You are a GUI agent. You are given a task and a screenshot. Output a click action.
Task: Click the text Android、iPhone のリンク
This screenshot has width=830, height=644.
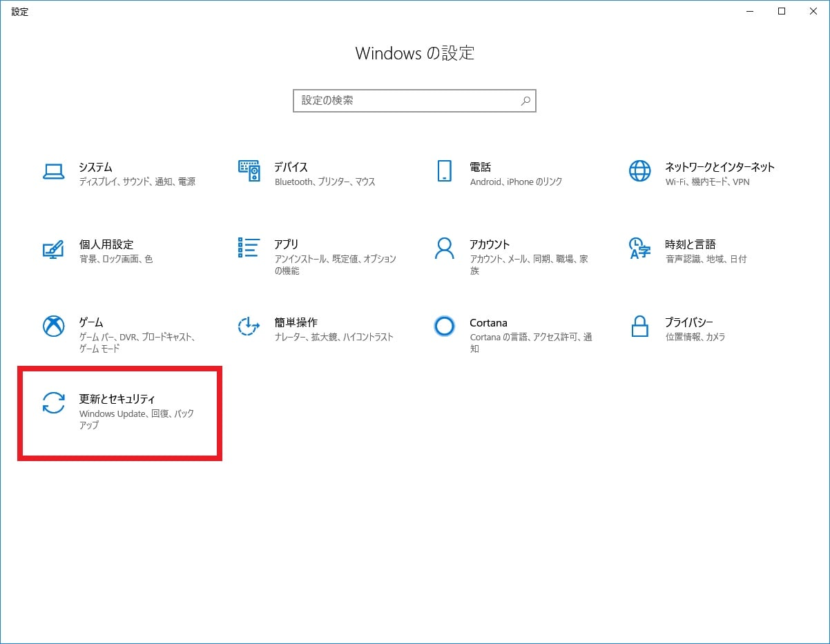516,182
